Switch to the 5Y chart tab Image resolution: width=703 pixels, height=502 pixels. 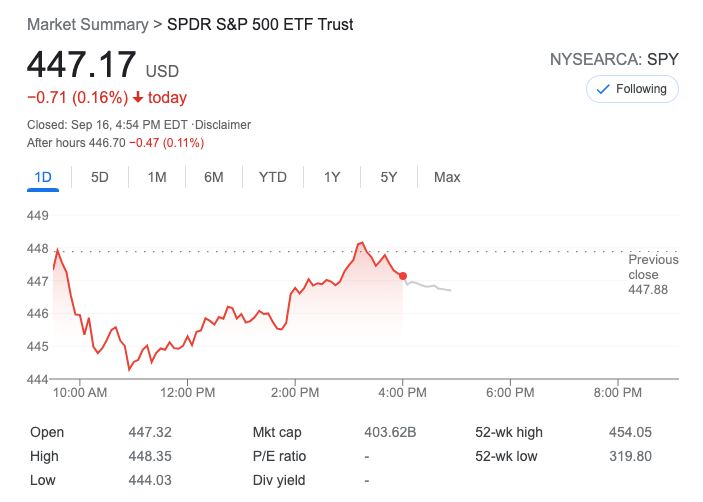click(x=389, y=177)
